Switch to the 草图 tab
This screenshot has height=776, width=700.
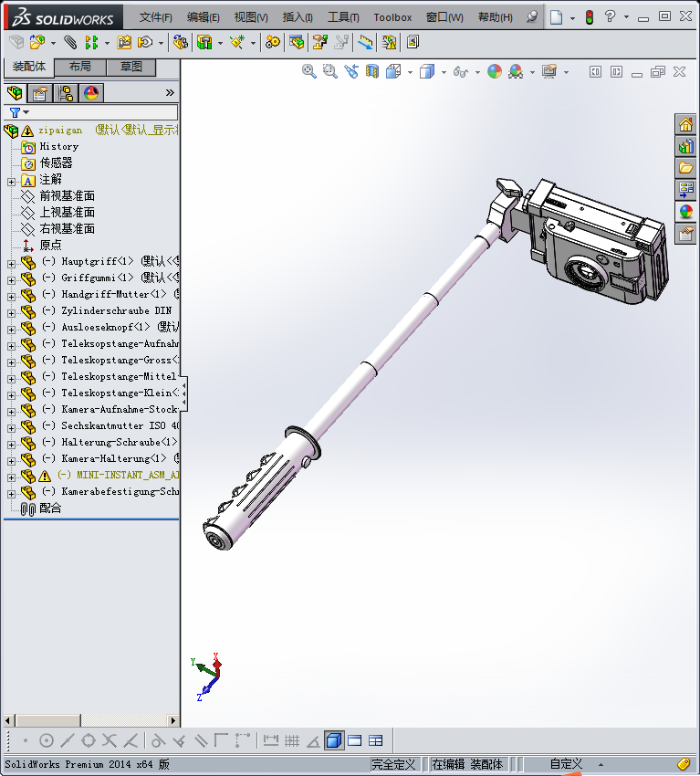(131, 67)
